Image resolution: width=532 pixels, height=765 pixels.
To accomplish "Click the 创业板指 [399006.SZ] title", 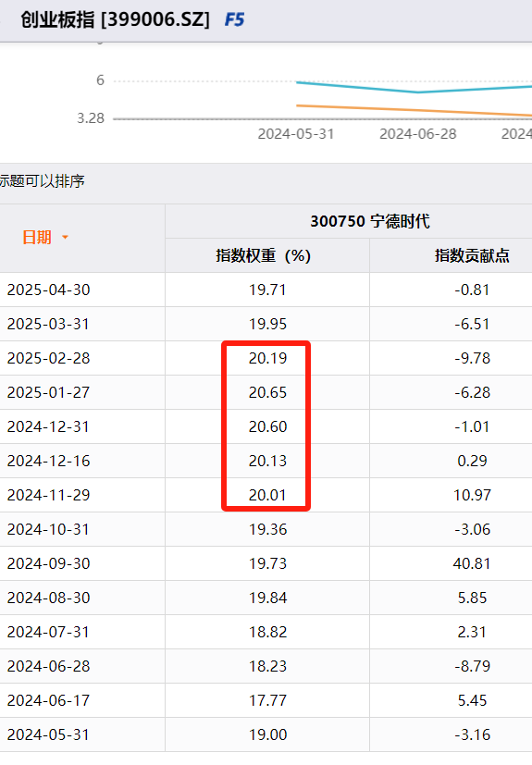I will pos(115,20).
